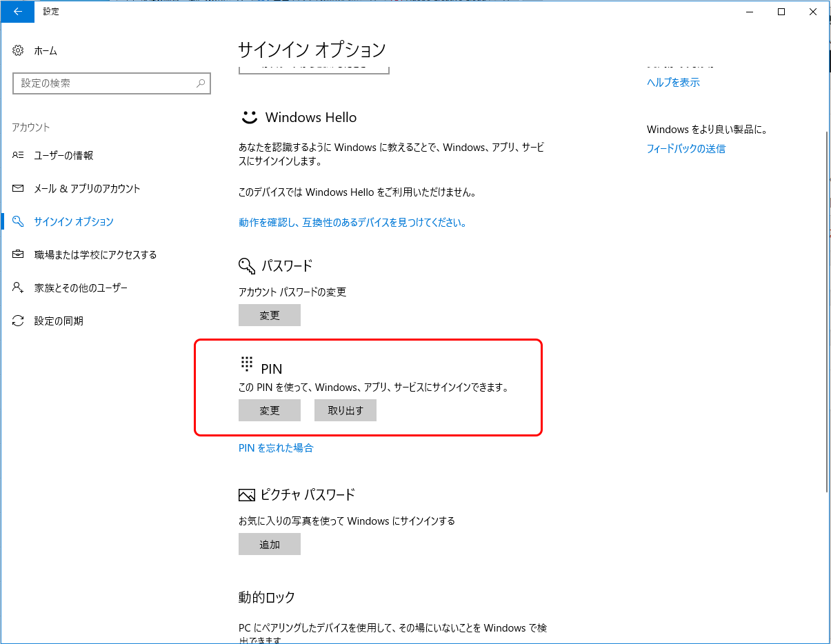831x644 pixels.
Task: Click the アカウント パスワードの変更 text
Action: coord(292,292)
